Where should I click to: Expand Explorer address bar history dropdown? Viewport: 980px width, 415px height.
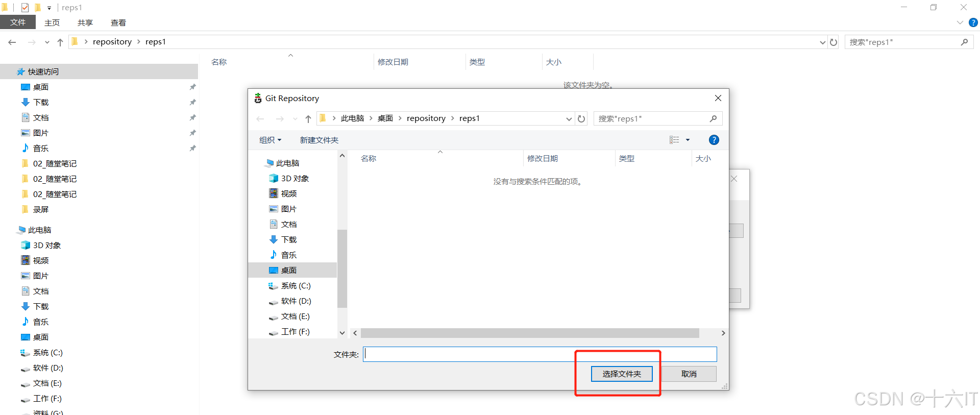[x=822, y=42]
